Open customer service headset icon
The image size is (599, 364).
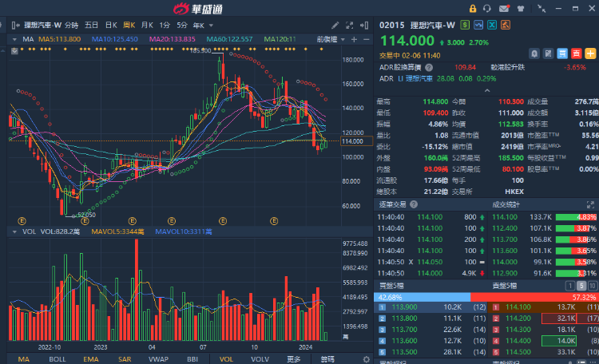coord(486,8)
